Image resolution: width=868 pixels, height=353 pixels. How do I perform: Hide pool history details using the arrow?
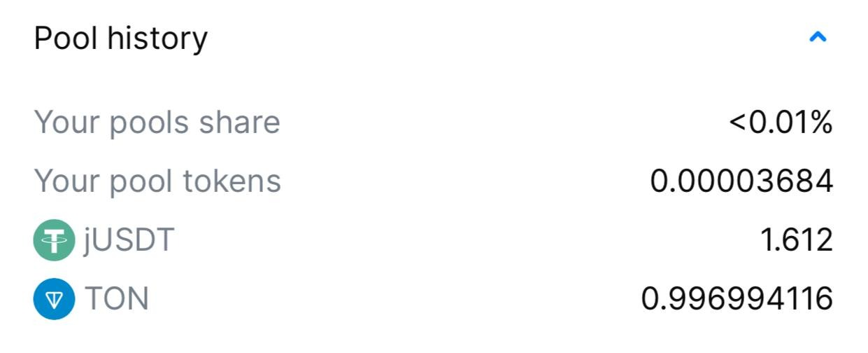[x=817, y=38]
